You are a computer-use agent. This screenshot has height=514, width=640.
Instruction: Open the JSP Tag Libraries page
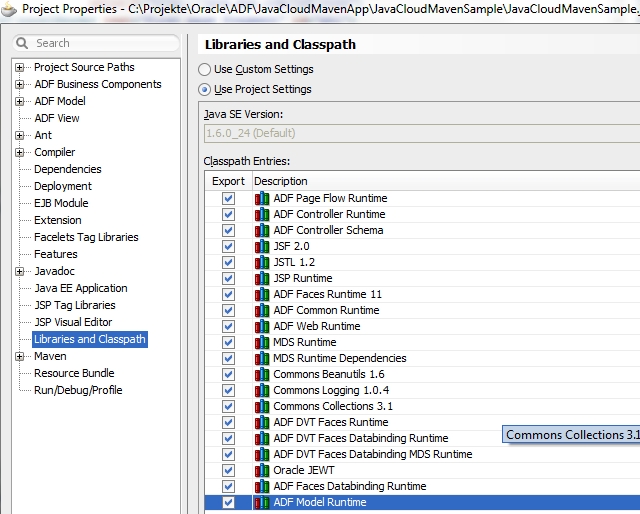point(75,305)
